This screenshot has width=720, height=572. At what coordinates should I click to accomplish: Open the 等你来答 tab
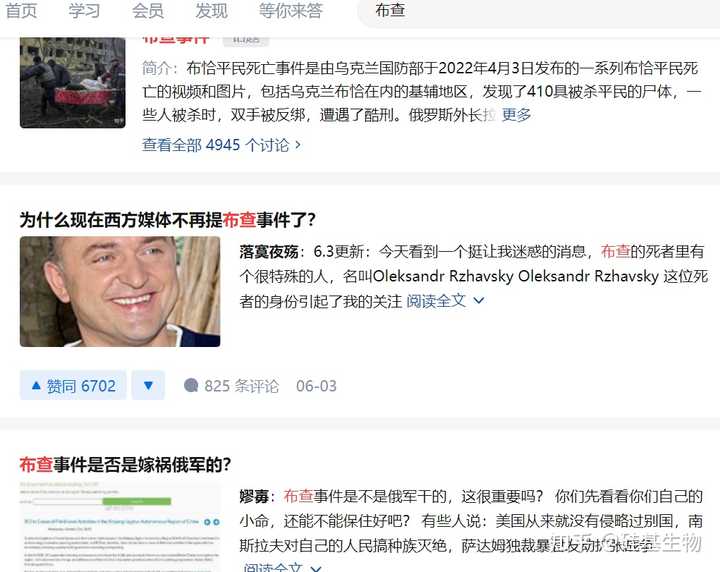(290, 11)
